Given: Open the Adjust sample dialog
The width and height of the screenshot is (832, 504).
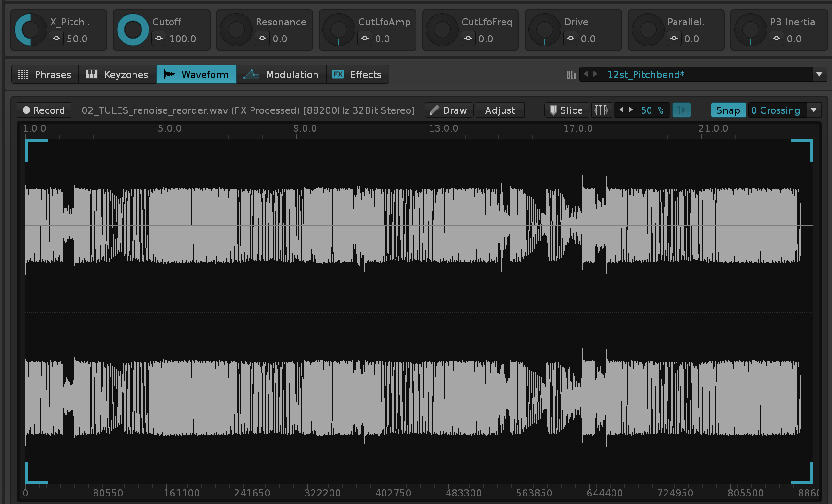Looking at the screenshot, I should pos(500,110).
